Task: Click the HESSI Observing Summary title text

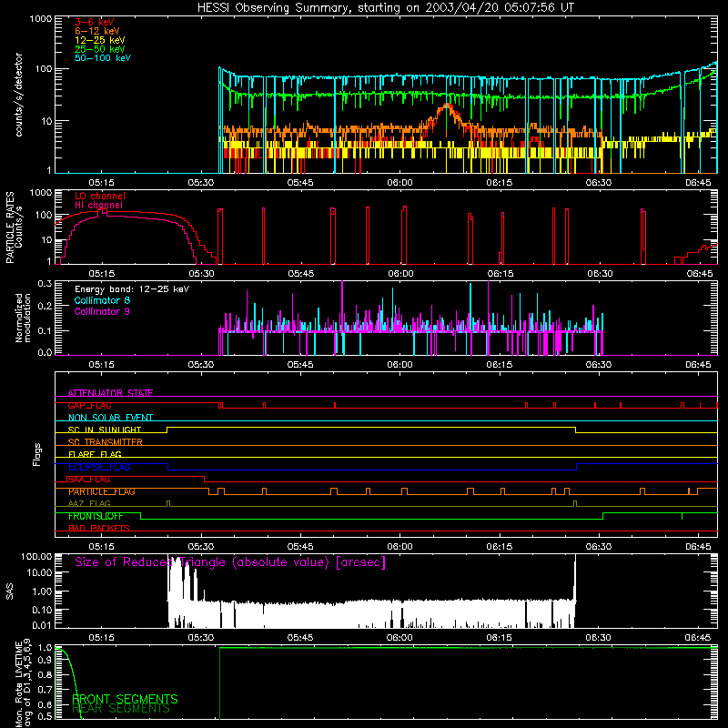Action: click(x=386, y=8)
